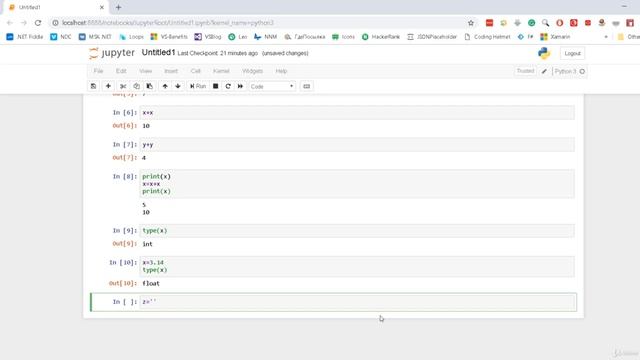Open the NDC bookmark
The height and width of the screenshot is (360, 640).
(61, 37)
